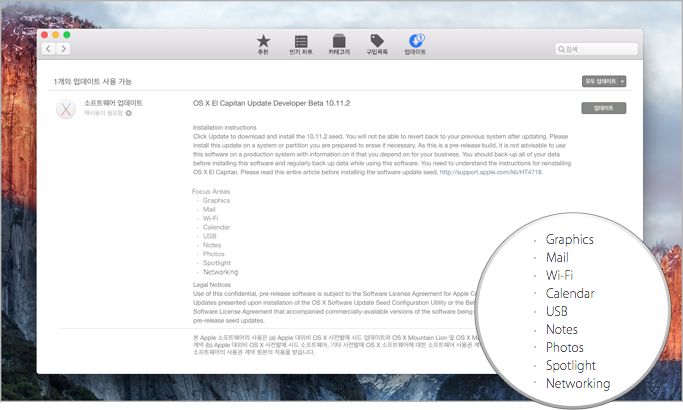Click 'Spotlight' in the Focus Areas list

click(217, 263)
